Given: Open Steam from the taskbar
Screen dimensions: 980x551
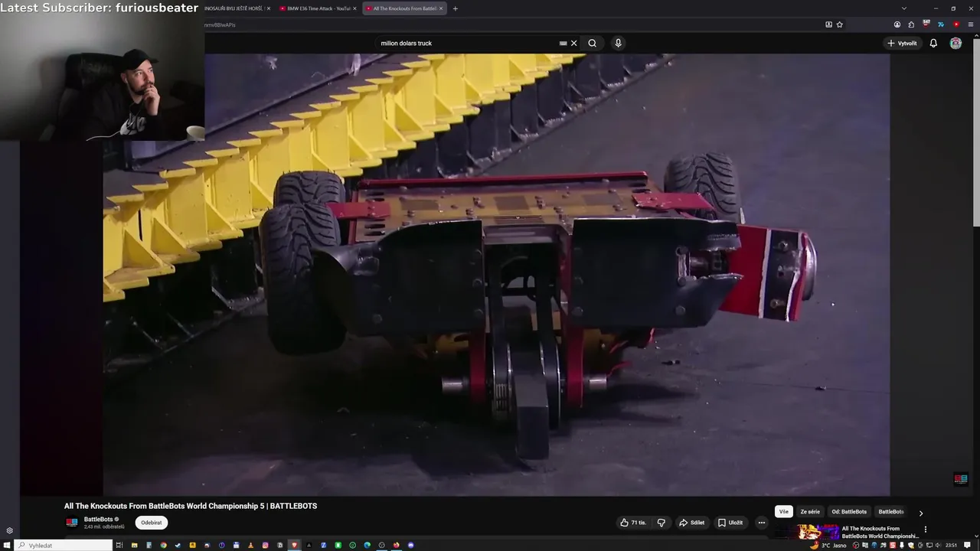Looking at the screenshot, I should 178,545.
